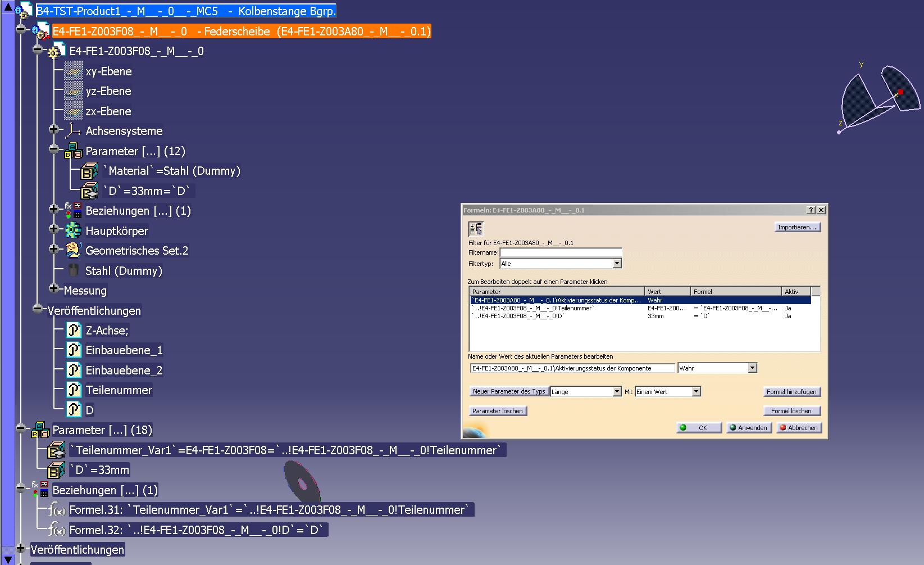Image resolution: width=924 pixels, height=565 pixels.
Task: Click the Importieren... button
Action: click(797, 227)
